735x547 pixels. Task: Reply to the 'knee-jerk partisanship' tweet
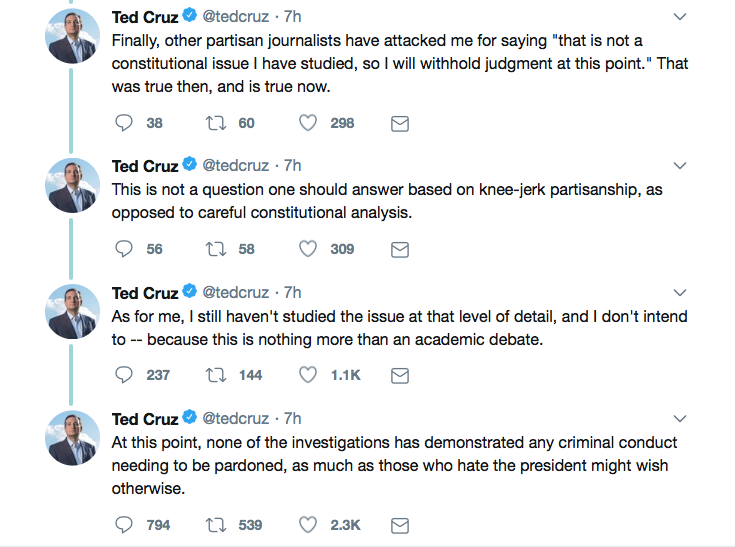tap(124, 249)
